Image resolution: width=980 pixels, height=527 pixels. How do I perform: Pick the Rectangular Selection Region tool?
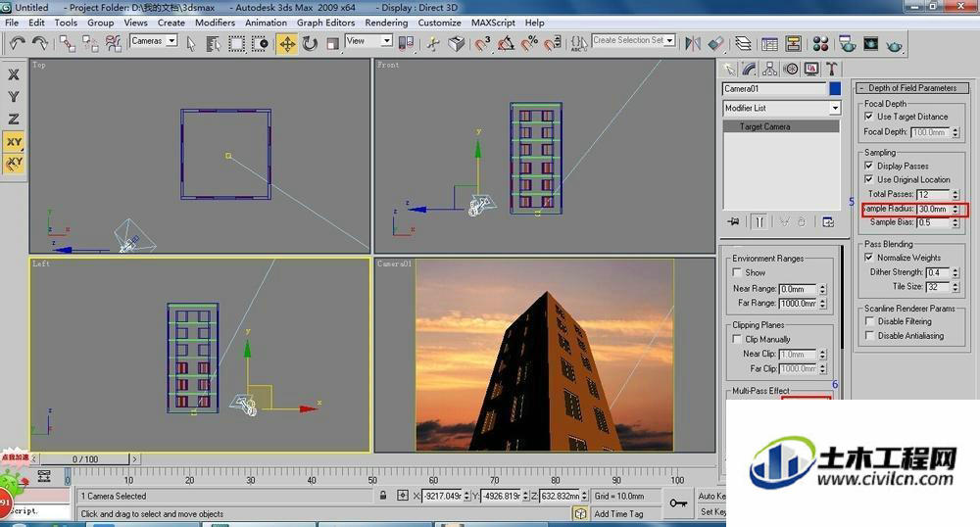(x=236, y=43)
